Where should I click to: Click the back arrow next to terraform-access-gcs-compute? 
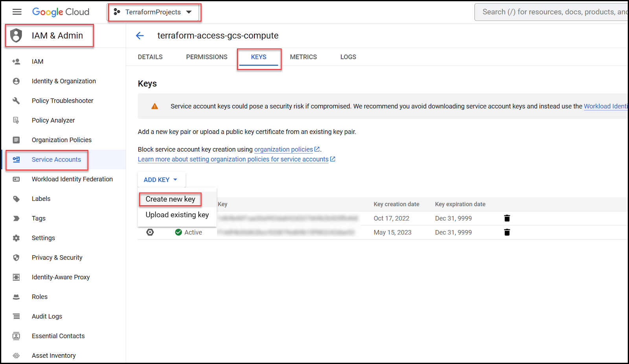[140, 35]
